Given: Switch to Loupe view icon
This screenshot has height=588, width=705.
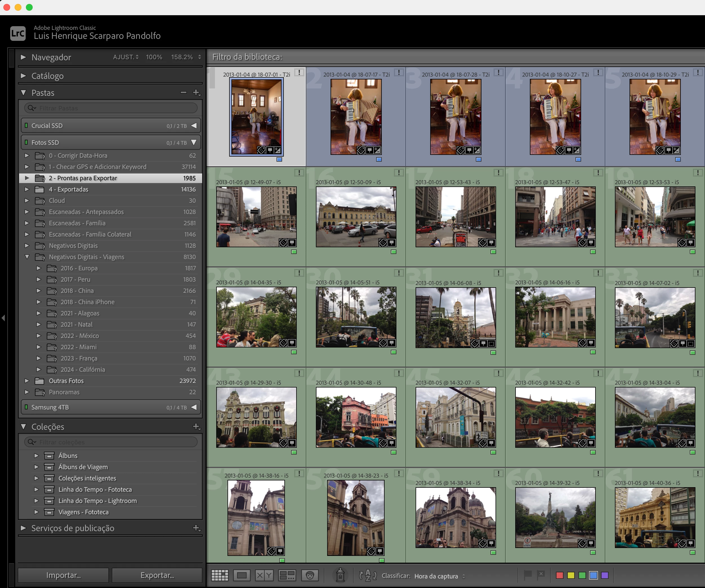Looking at the screenshot, I should [x=241, y=575].
